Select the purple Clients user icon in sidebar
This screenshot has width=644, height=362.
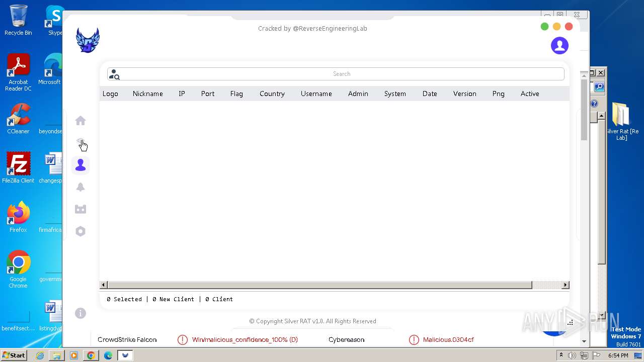tap(80, 165)
